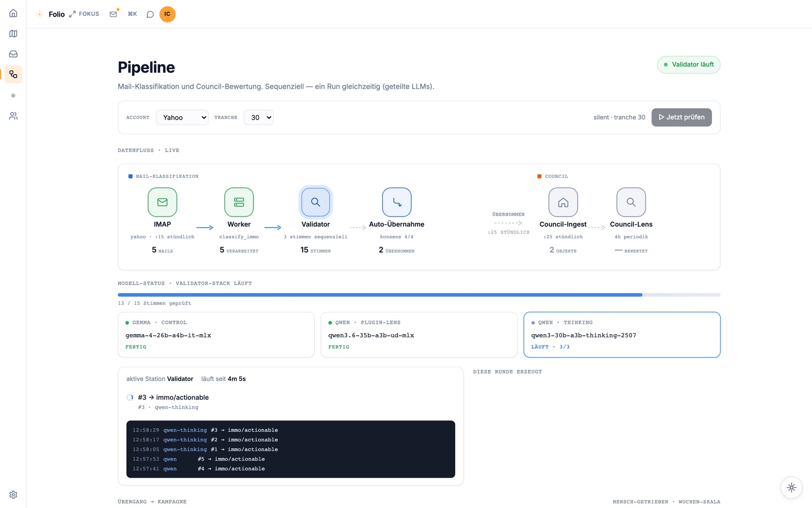
Task: Click the '15 STIMMEN' count under Validator
Action: coord(316,250)
